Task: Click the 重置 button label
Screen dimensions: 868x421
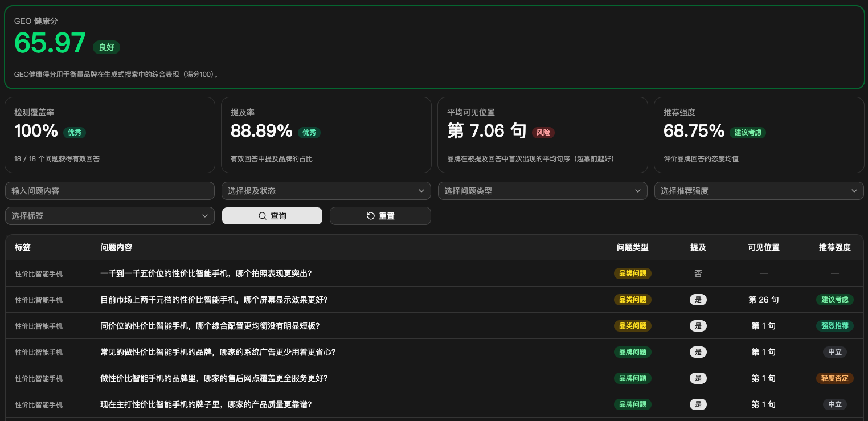Action: click(387, 216)
